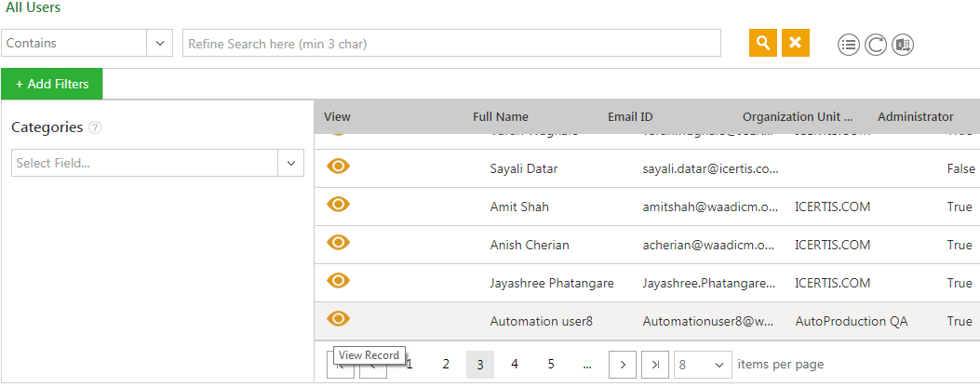This screenshot has height=387, width=980.
Task: View record for Automation user8
Action: pos(339,318)
